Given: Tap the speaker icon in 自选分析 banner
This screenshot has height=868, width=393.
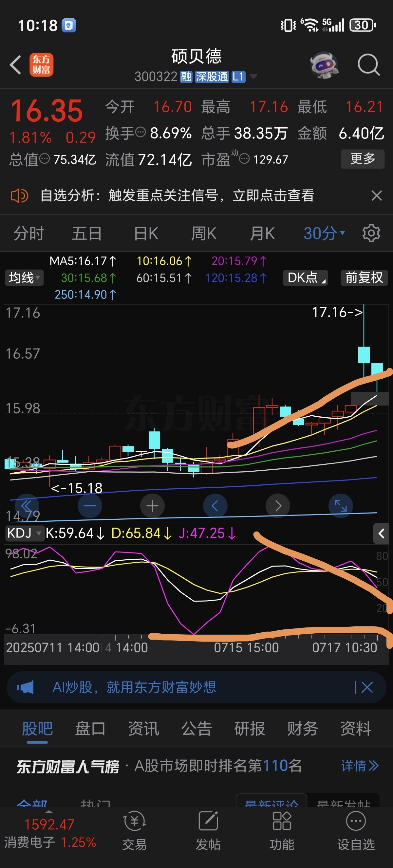Looking at the screenshot, I should [x=19, y=195].
